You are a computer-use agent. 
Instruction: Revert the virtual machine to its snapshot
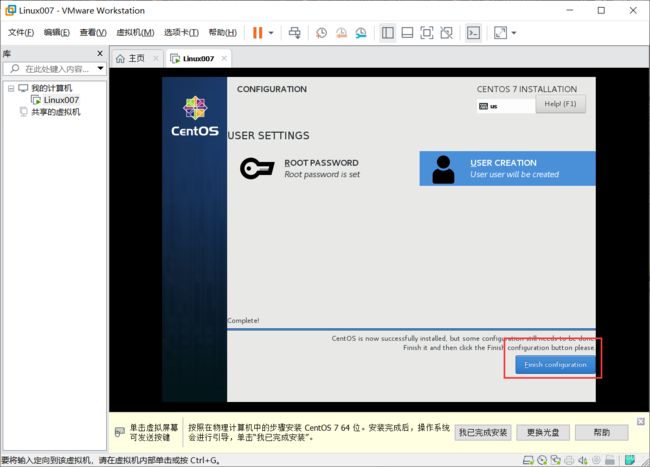(341, 33)
